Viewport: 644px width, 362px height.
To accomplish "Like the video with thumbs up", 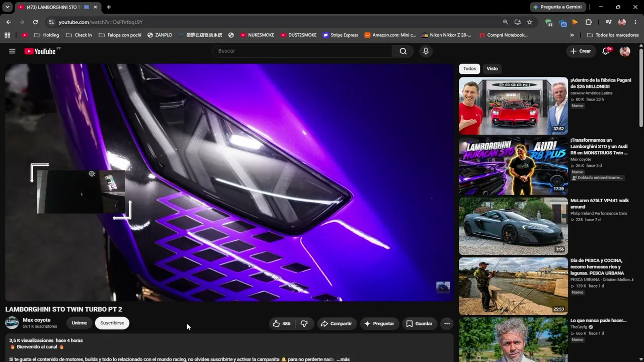I will tap(282, 324).
